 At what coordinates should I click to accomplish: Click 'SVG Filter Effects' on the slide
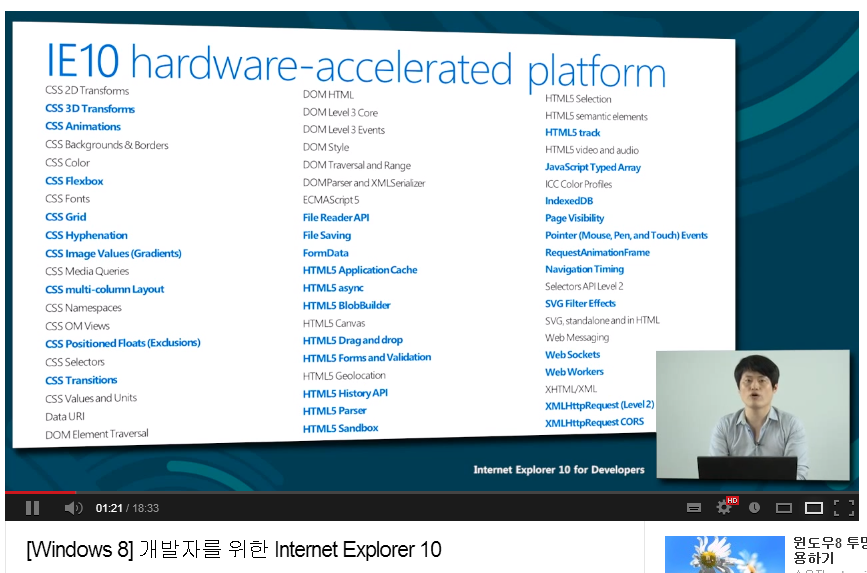point(580,303)
